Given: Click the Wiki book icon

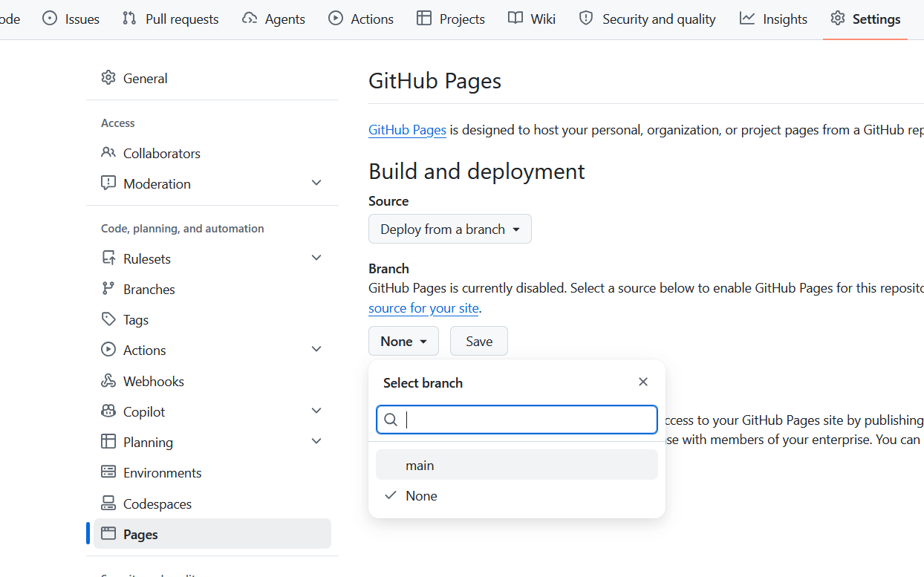Looking at the screenshot, I should (x=515, y=19).
